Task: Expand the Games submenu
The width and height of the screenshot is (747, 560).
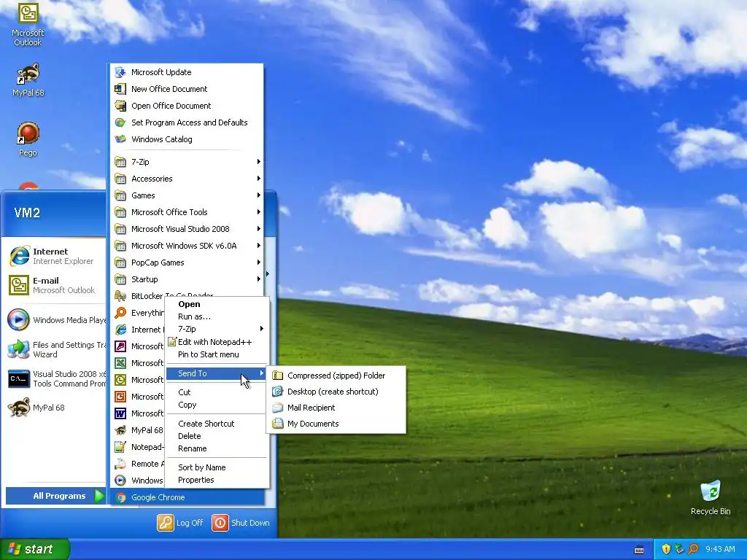Action: [x=187, y=195]
